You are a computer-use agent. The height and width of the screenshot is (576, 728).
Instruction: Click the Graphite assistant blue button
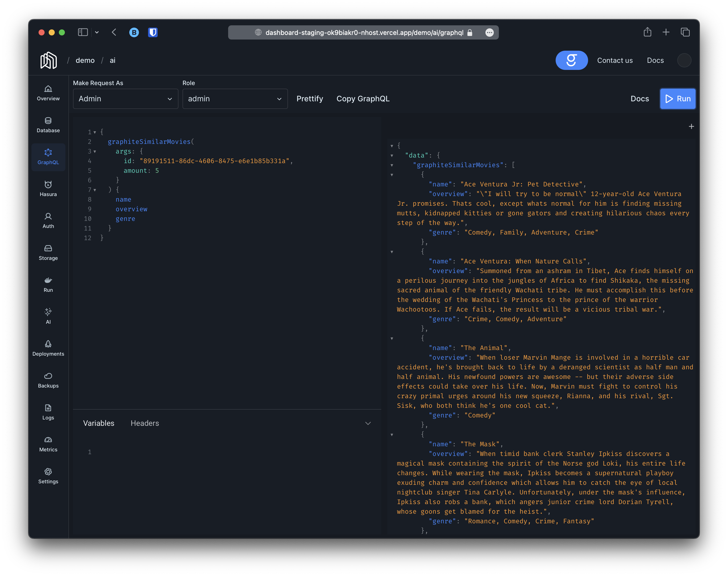[571, 60]
